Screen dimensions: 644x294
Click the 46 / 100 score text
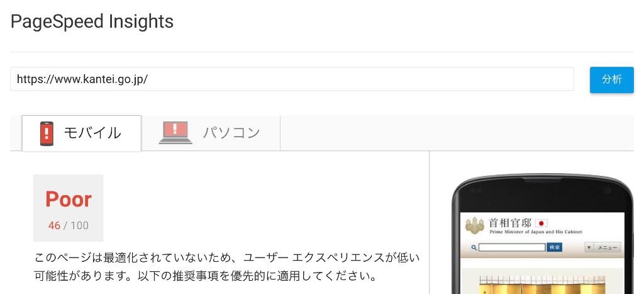point(68,225)
